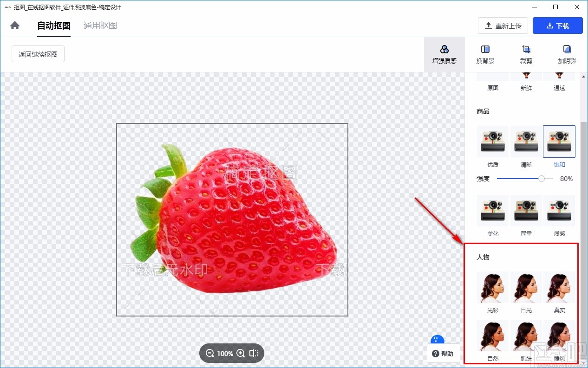The width and height of the screenshot is (588, 368).
Task: Click the 80% intensity value
Action: pyautogui.click(x=566, y=179)
